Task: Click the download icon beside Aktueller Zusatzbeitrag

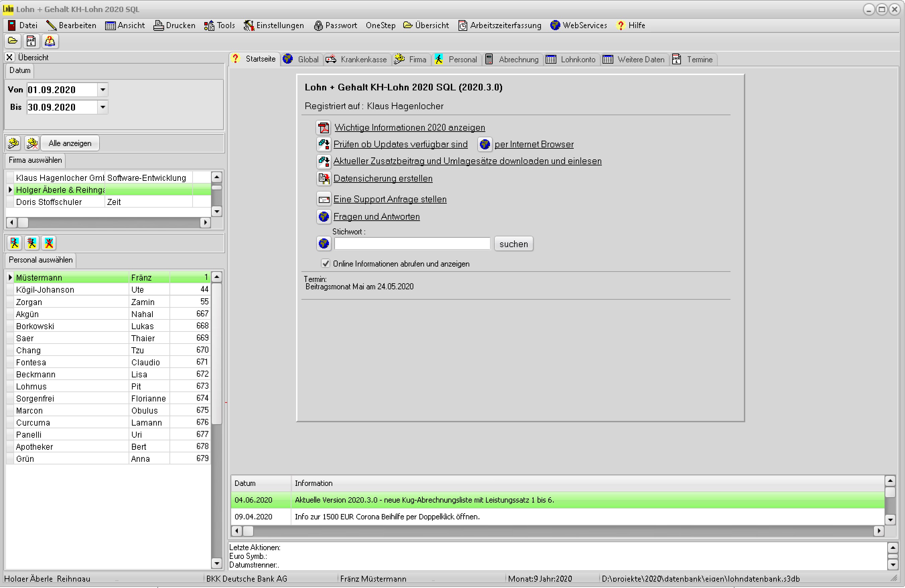Action: click(324, 161)
